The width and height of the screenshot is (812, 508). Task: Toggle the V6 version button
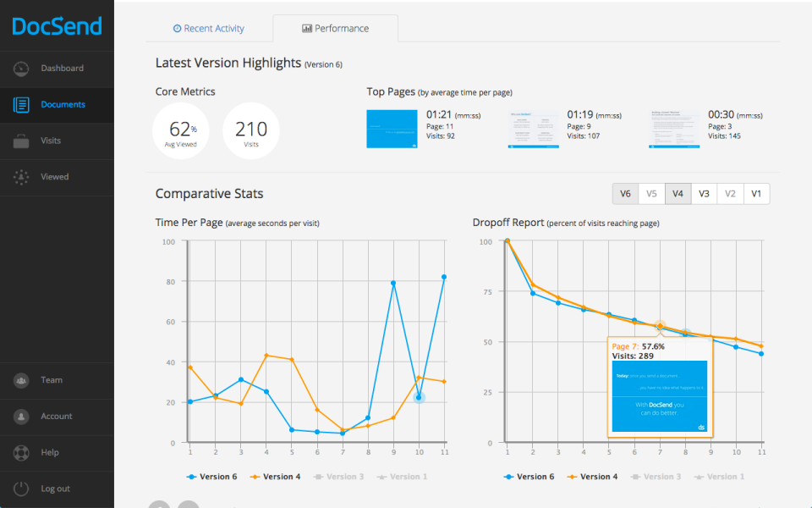point(626,194)
